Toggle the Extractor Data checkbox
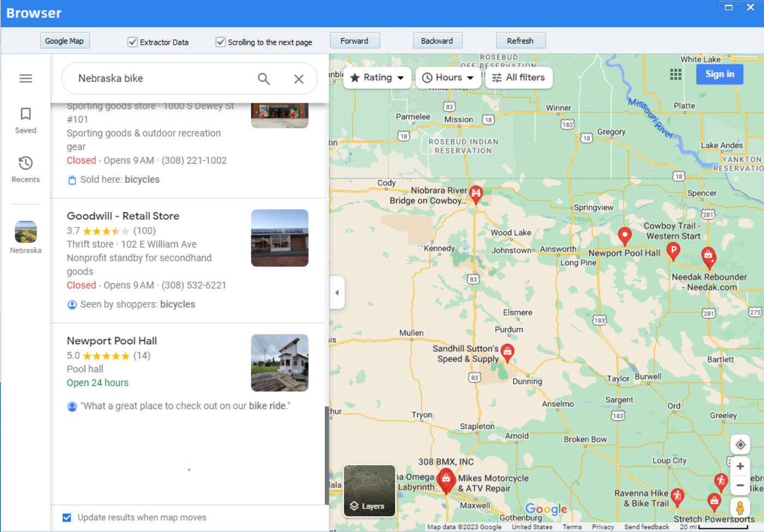 [x=133, y=42]
